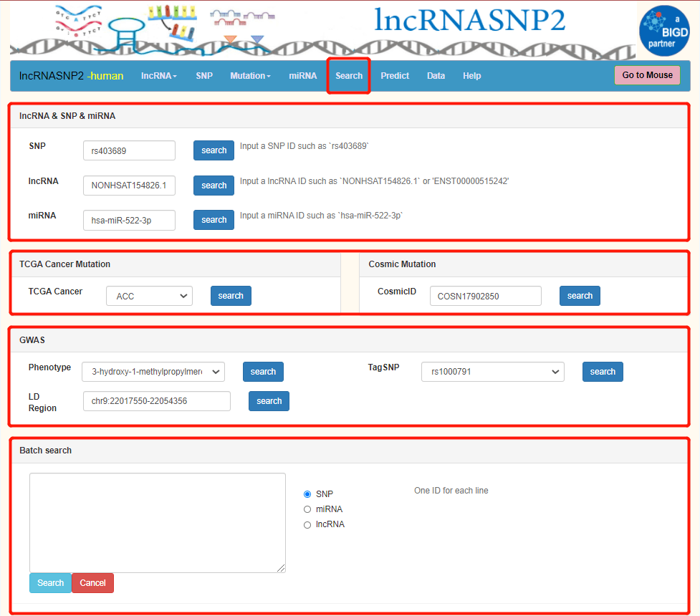700x616 pixels.
Task: Search TCGA Cancer mutation
Action: (231, 296)
